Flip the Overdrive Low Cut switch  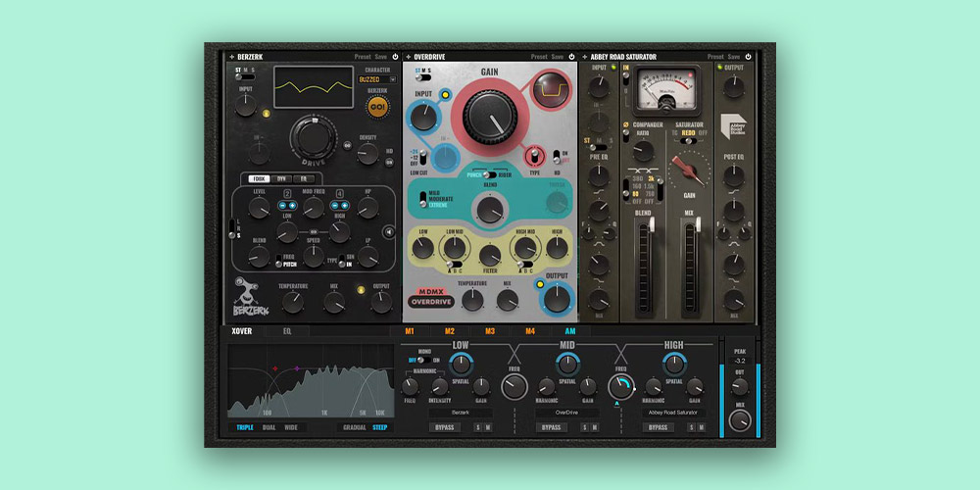click(421, 156)
